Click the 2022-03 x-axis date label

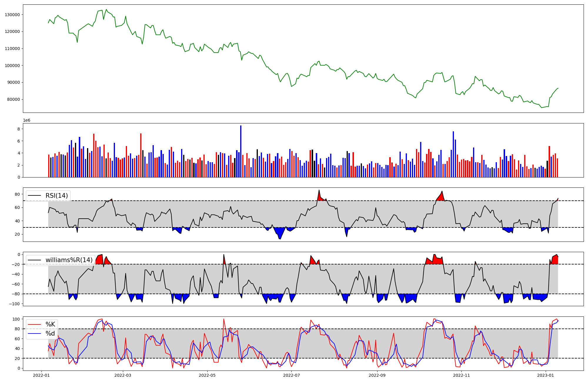[123, 375]
